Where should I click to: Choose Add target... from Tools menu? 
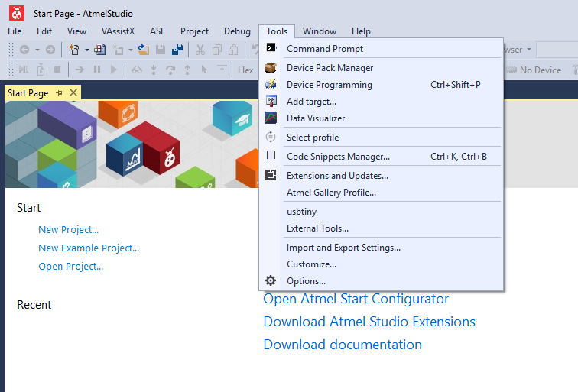382,102
